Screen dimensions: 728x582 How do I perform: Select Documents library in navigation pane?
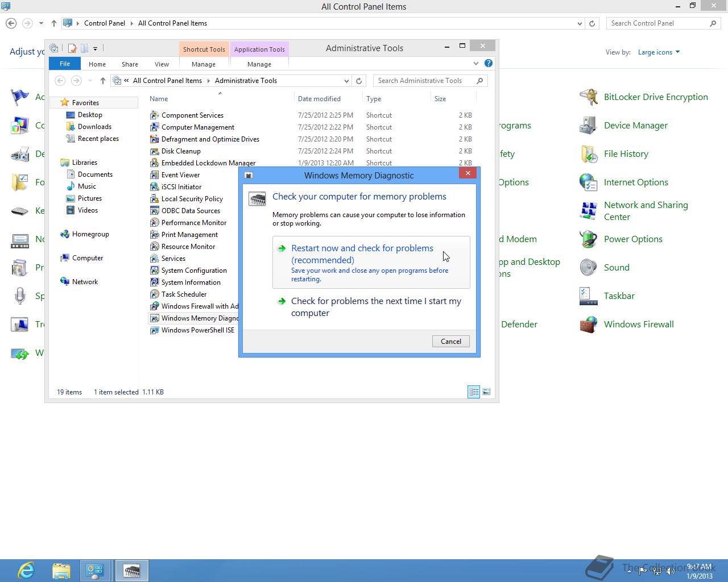pos(95,174)
